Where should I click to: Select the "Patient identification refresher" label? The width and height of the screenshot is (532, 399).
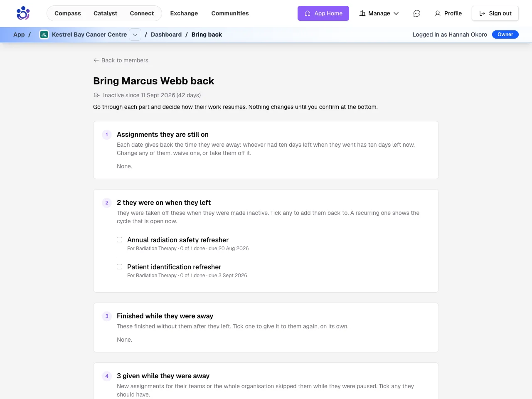click(174, 267)
